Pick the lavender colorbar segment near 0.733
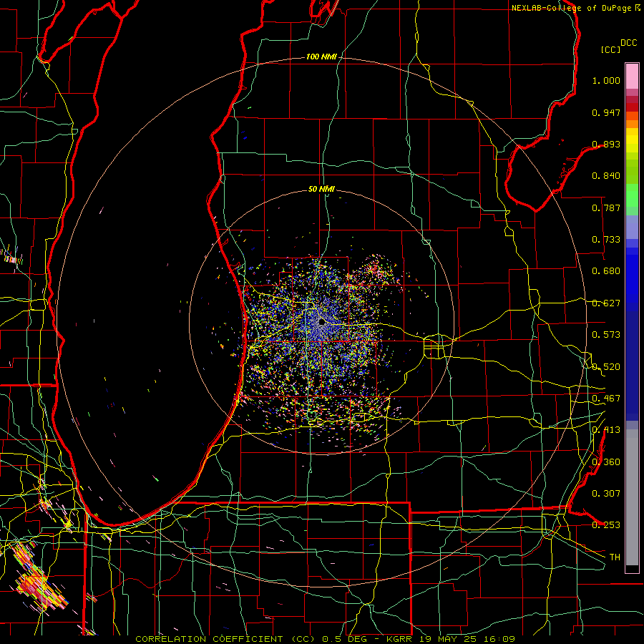Screen dimensions: 644x644 point(632,227)
